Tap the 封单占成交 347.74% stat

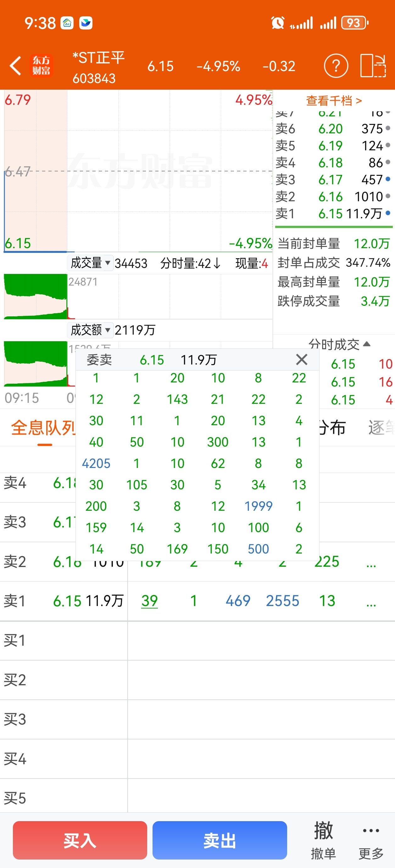coord(334,263)
